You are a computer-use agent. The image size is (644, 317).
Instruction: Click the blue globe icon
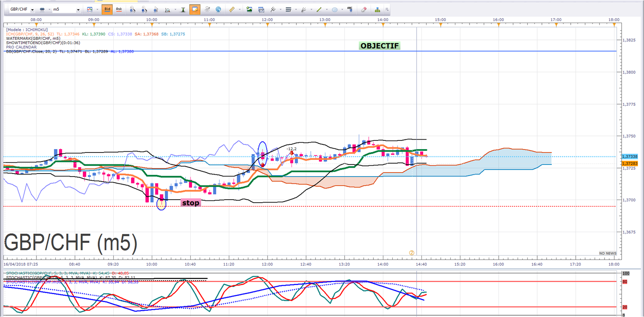click(218, 9)
